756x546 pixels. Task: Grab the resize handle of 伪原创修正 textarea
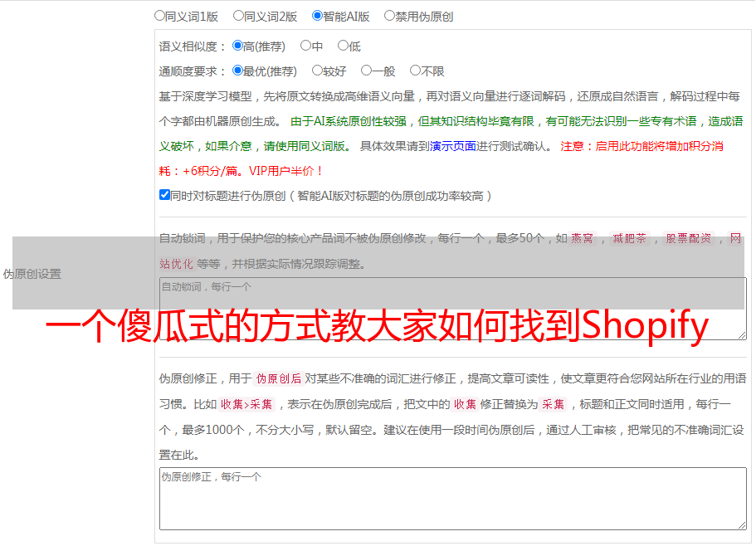point(742,525)
